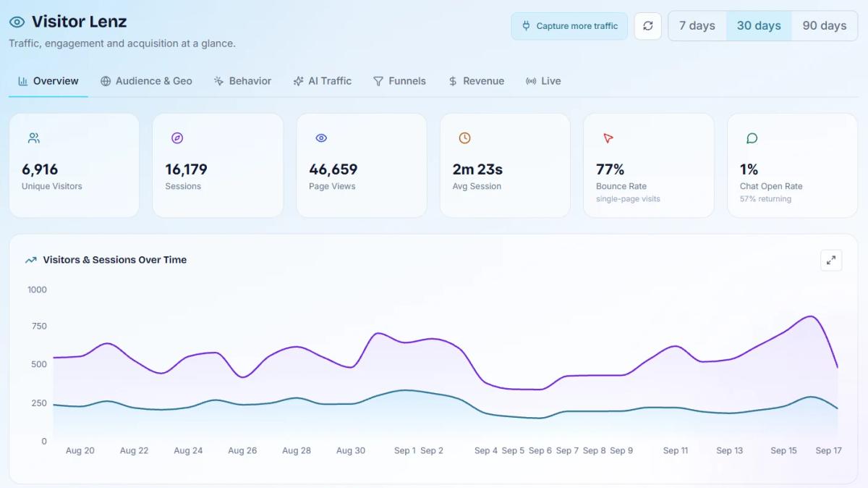Click the Page Views eye icon
This screenshot has width=868, height=488.
[x=321, y=138]
